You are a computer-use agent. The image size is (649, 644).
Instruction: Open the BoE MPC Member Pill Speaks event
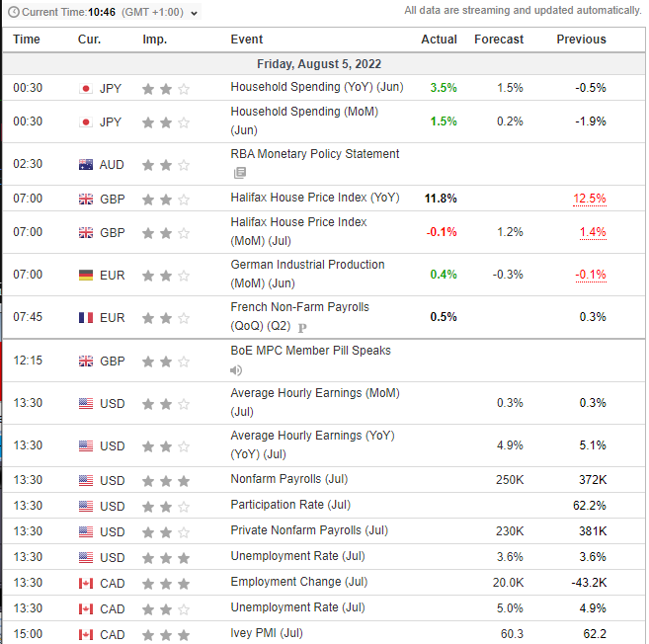(310, 351)
